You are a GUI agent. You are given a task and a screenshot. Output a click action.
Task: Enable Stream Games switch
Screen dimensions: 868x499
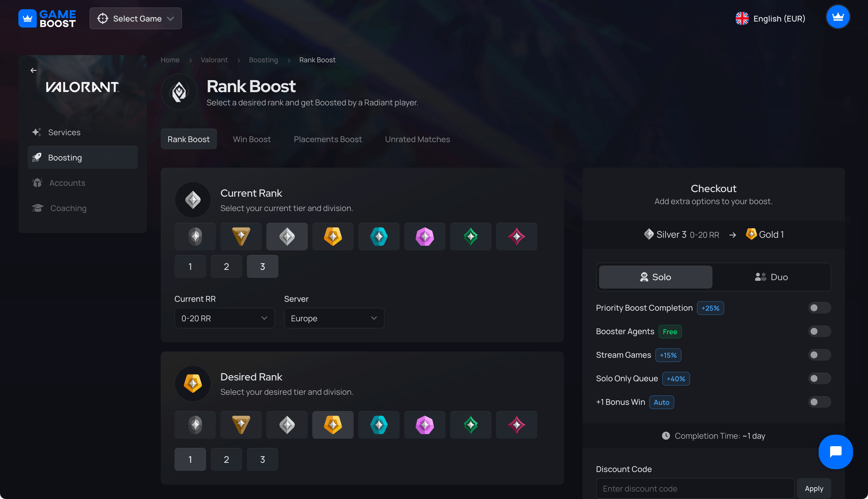click(819, 355)
